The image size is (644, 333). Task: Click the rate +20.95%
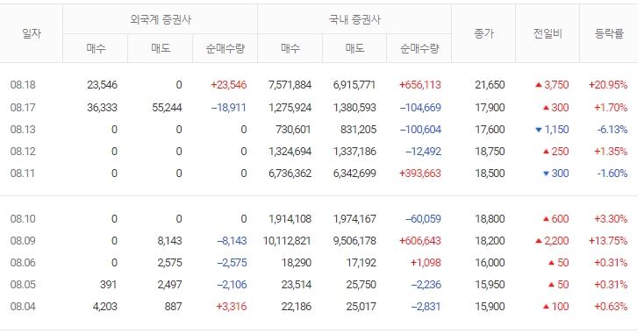click(608, 85)
